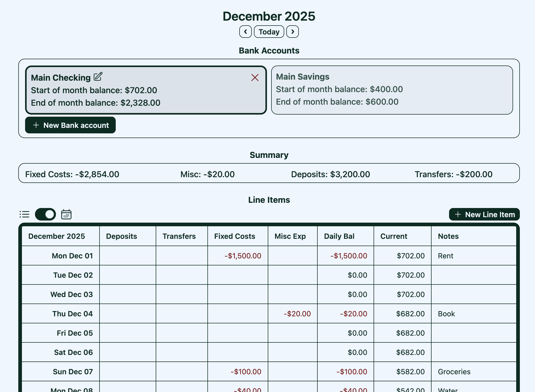Click the plus icon on New Bank account

[x=36, y=125]
